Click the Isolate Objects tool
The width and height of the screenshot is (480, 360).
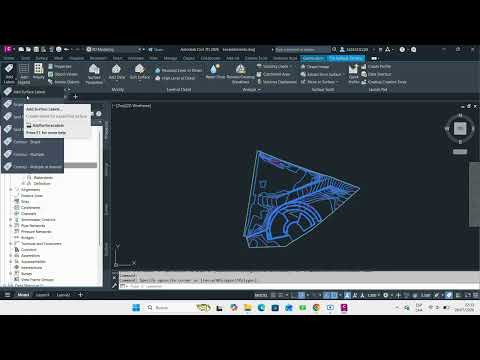[64, 82]
